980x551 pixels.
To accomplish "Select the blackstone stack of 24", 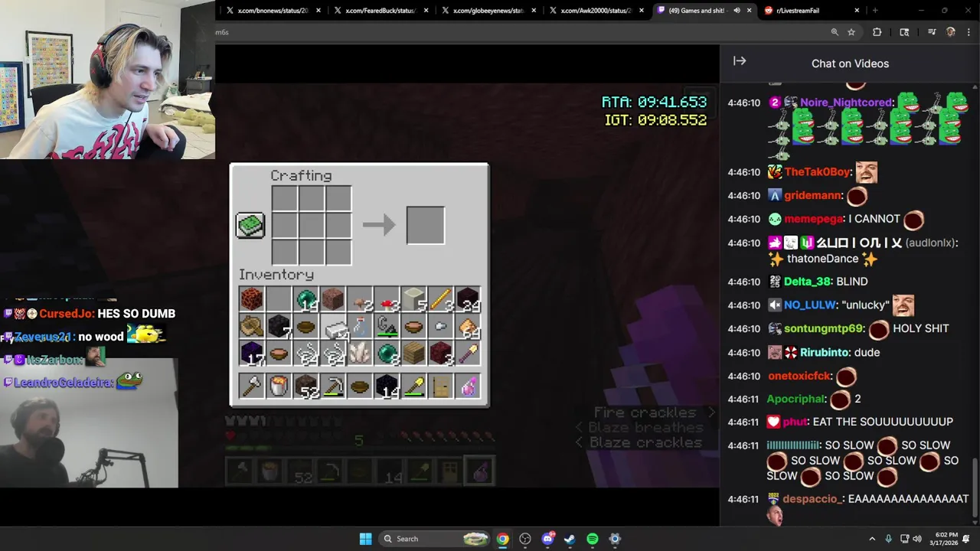I will pyautogui.click(x=469, y=298).
